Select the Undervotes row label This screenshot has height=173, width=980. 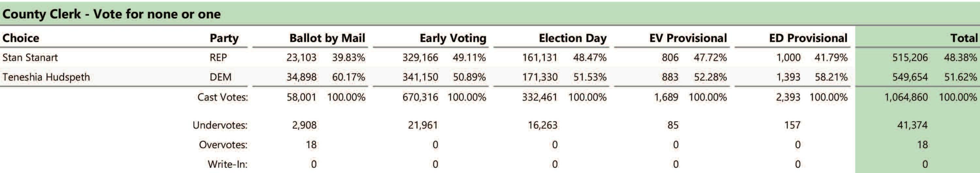point(220,125)
